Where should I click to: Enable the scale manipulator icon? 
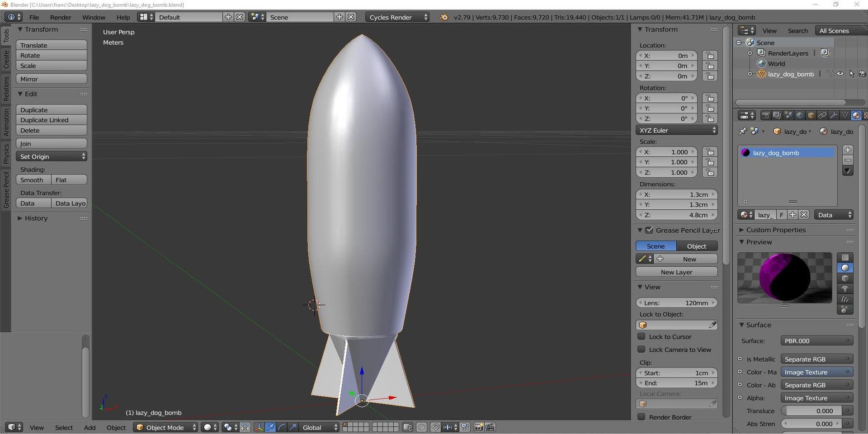(x=293, y=427)
